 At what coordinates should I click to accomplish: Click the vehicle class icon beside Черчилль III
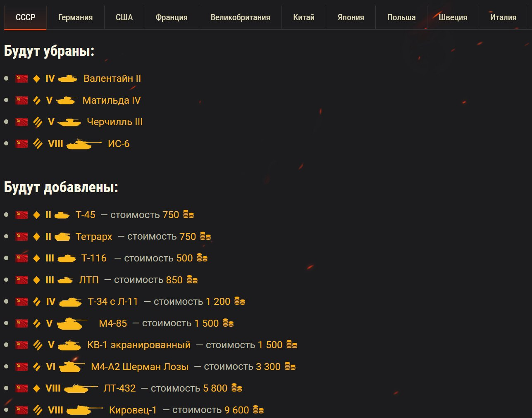tap(38, 122)
